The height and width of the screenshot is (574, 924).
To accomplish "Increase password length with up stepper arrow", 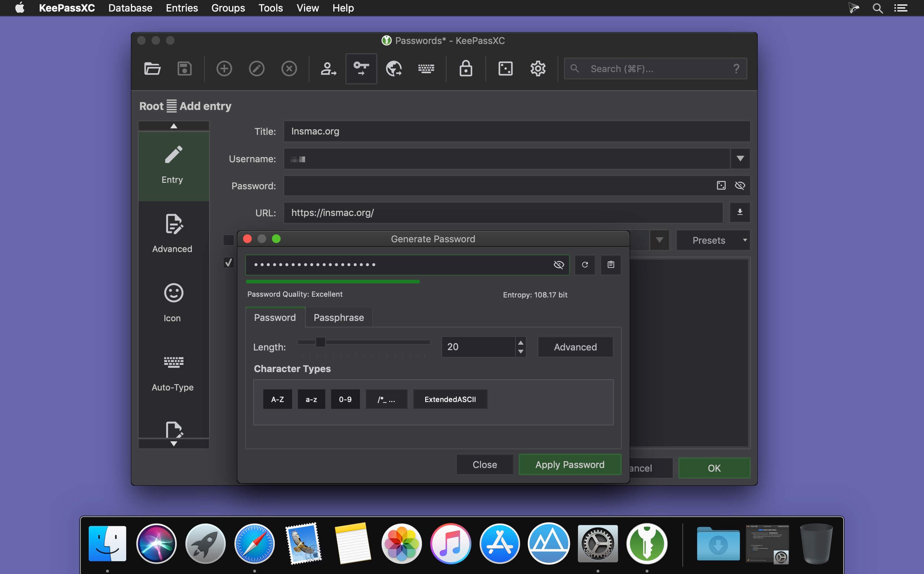I will tap(520, 342).
